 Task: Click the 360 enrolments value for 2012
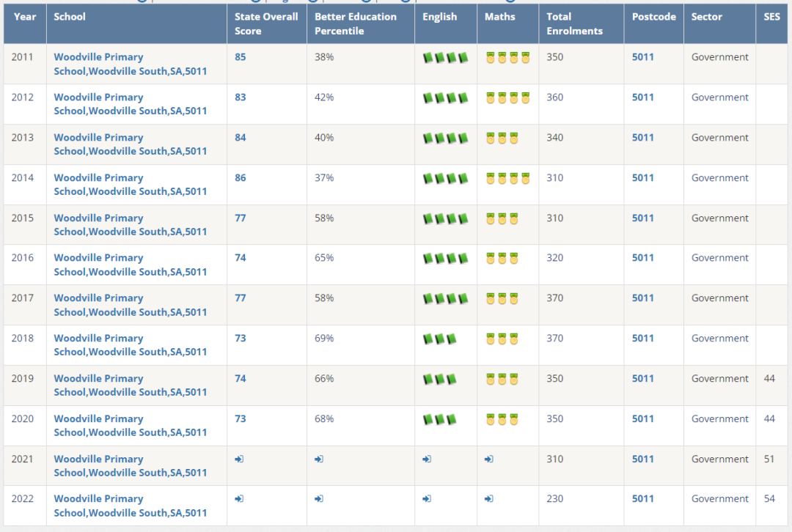(554, 97)
